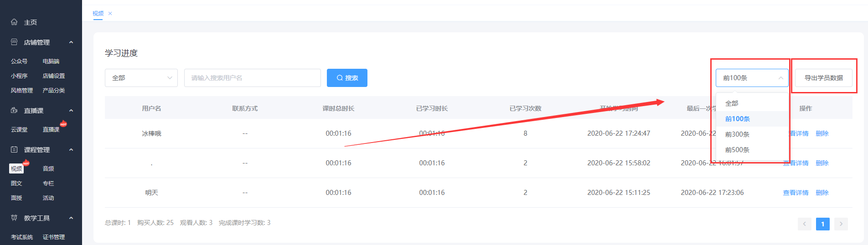Click the username search input field

[252, 78]
